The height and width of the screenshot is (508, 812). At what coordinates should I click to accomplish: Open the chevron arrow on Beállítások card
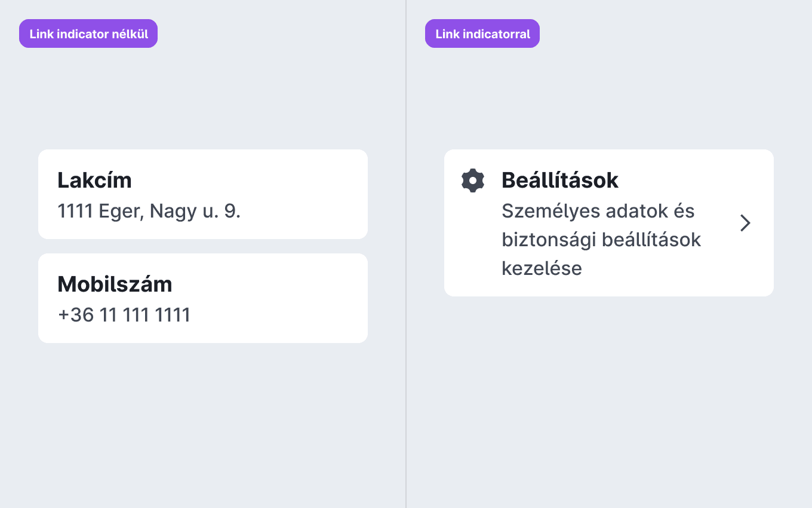coord(745,223)
